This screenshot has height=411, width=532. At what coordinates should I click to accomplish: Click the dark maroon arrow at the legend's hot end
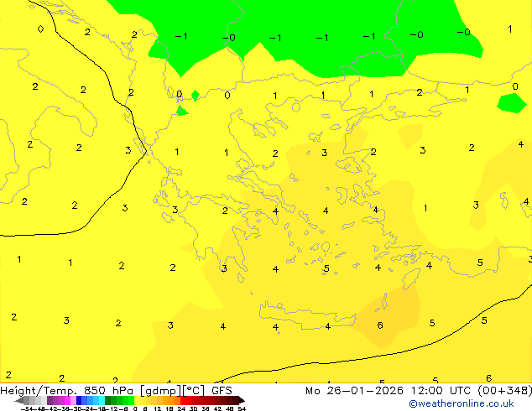coord(241,400)
